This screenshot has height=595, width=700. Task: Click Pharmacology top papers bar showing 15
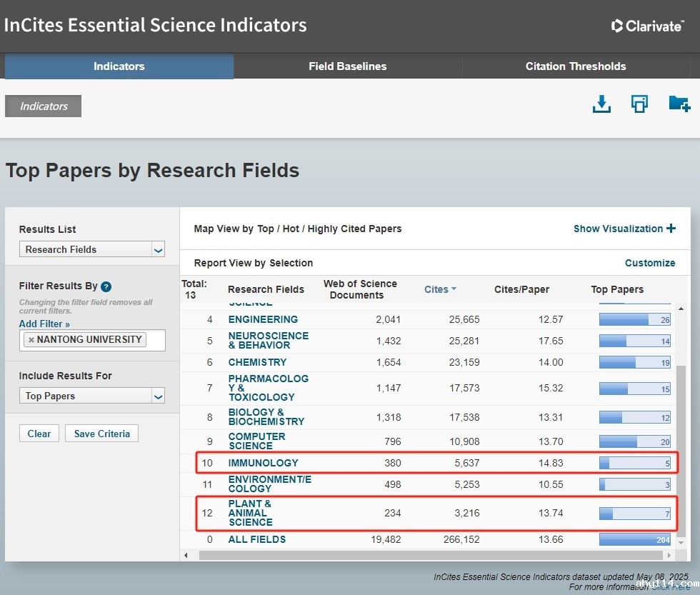(x=635, y=389)
